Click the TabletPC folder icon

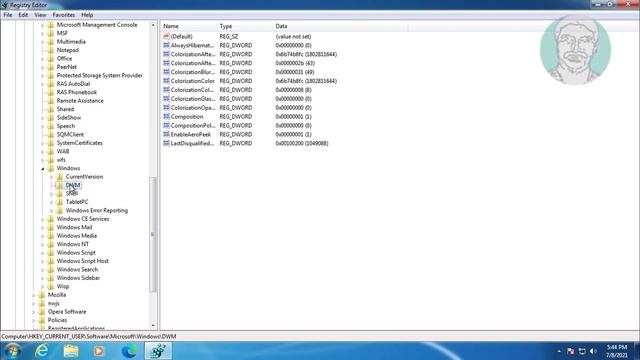pyautogui.click(x=60, y=202)
